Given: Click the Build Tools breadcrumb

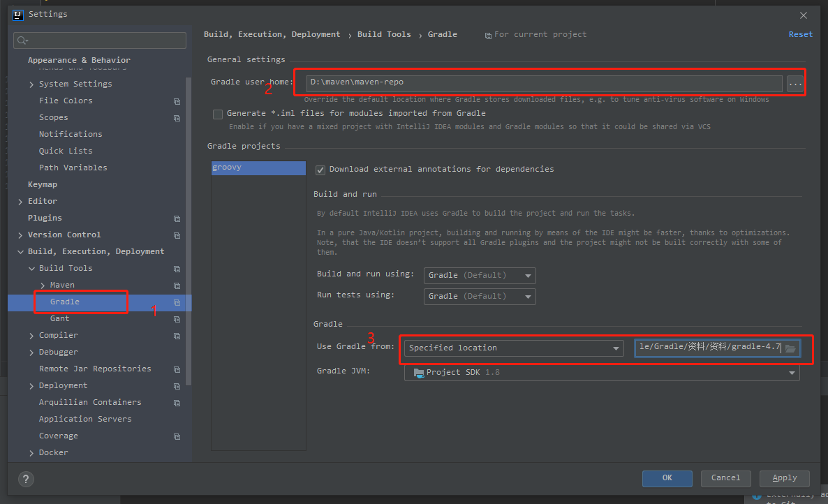Looking at the screenshot, I should pyautogui.click(x=384, y=34).
